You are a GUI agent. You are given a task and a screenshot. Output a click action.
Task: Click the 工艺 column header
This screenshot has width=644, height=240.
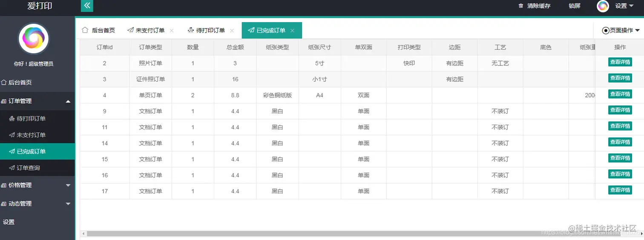pyautogui.click(x=500, y=47)
